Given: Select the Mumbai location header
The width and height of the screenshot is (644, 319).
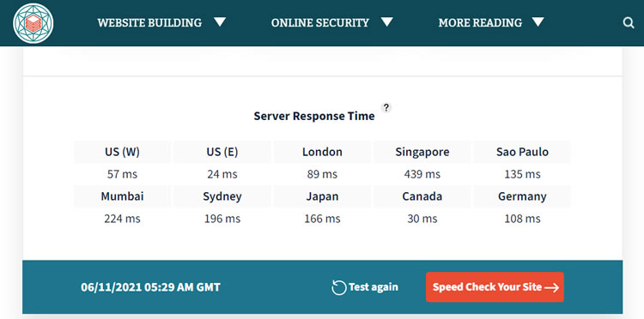Looking at the screenshot, I should coord(123,196).
